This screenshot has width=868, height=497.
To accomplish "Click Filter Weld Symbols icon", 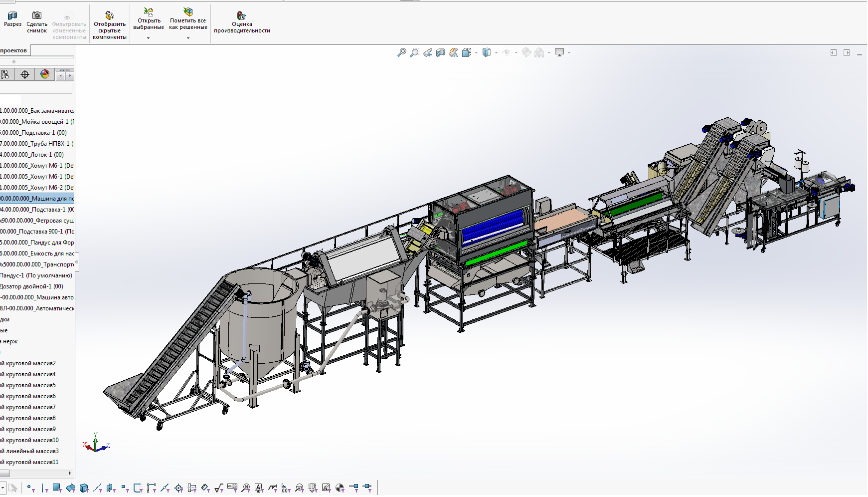I will click(273, 488).
